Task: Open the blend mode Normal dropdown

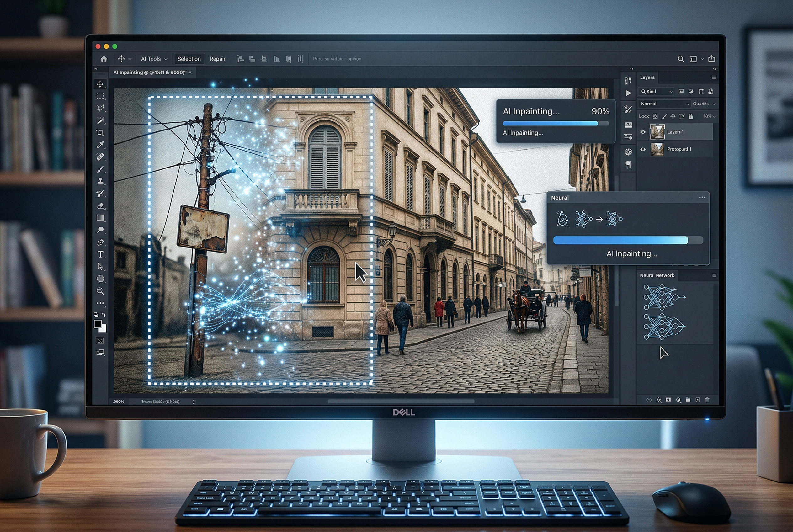Action: [664, 104]
